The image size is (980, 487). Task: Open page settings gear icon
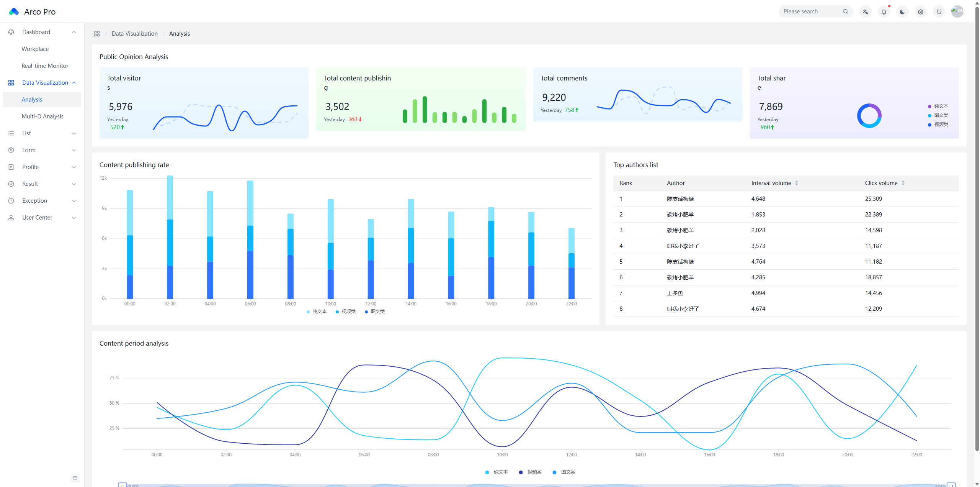[x=920, y=11]
